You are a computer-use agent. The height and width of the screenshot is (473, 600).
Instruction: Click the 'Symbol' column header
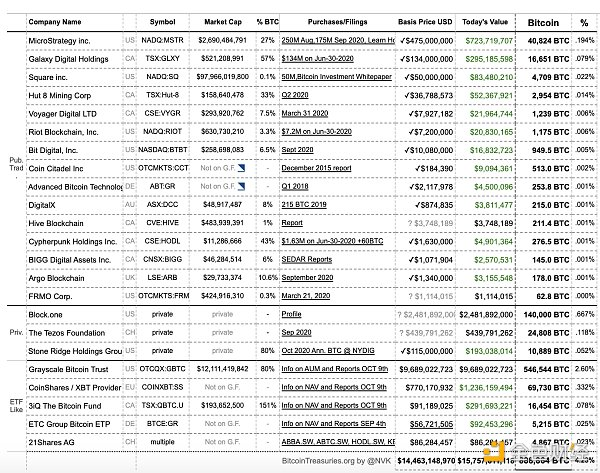coord(162,22)
